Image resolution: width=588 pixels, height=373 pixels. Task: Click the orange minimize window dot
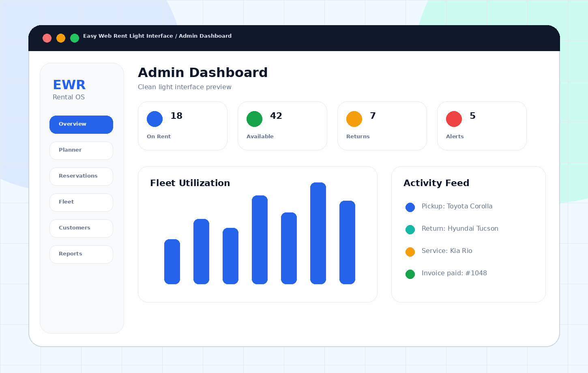pyautogui.click(x=61, y=38)
